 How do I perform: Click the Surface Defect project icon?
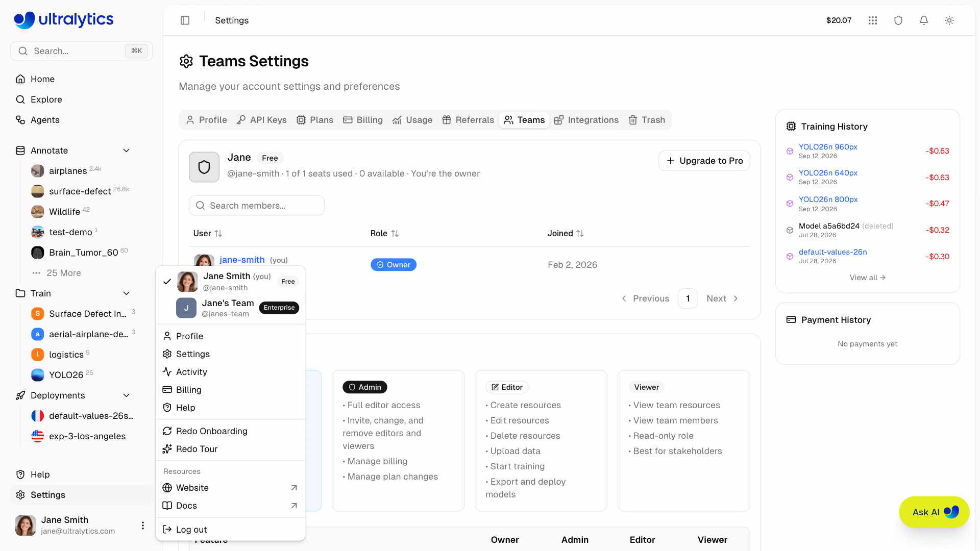pyautogui.click(x=38, y=314)
